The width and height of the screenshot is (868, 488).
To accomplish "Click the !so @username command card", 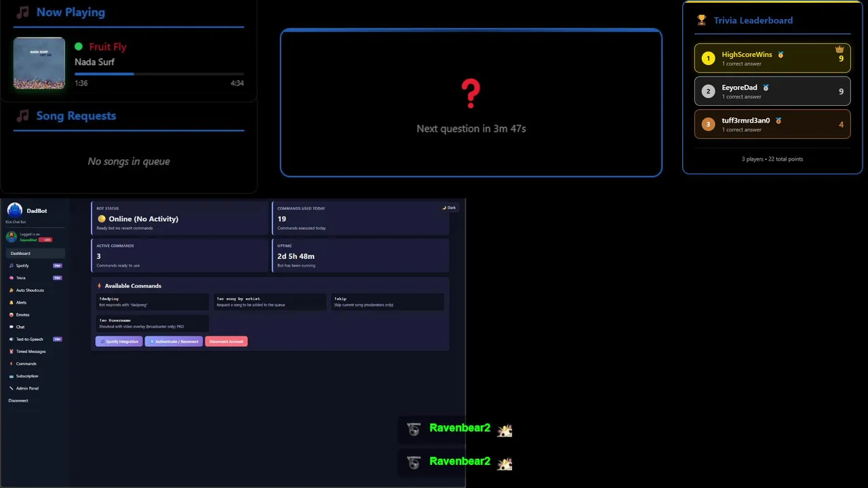I will click(153, 323).
